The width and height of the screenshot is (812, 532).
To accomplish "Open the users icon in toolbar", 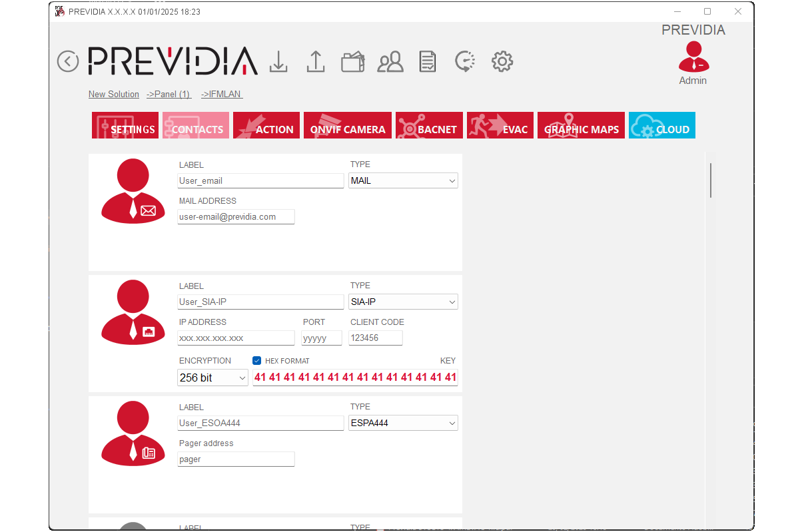I will coord(390,62).
